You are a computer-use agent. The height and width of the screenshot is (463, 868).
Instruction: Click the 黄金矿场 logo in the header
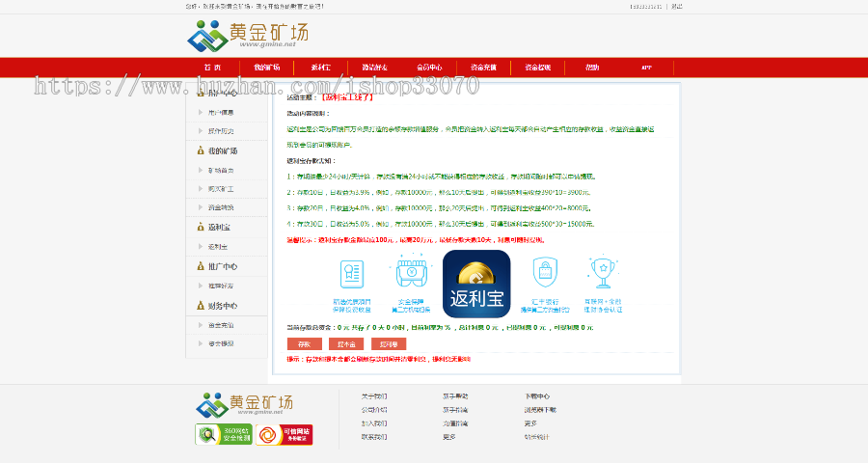[x=248, y=36]
